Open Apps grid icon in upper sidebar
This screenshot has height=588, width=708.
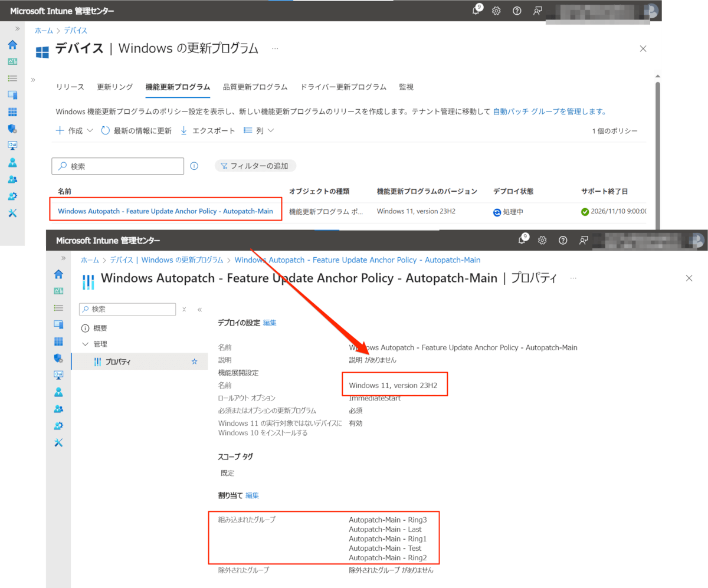12,111
